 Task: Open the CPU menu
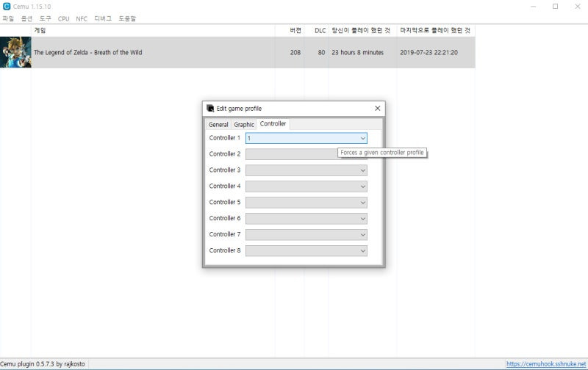click(63, 18)
